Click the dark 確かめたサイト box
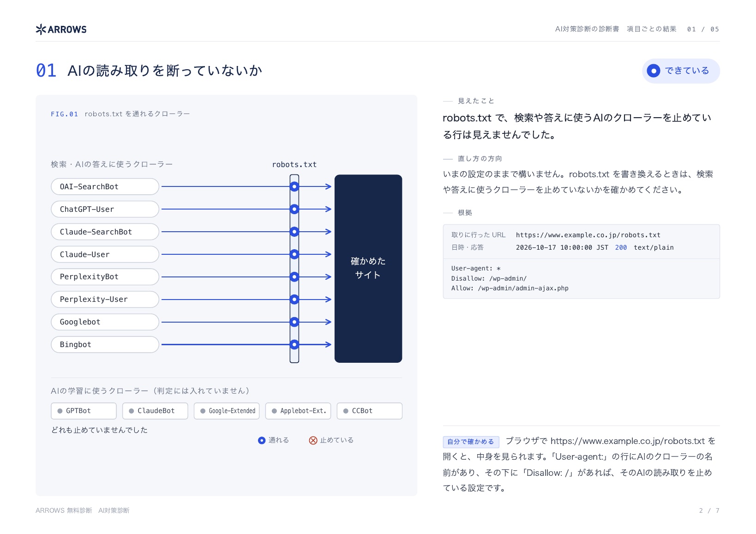 tap(368, 269)
